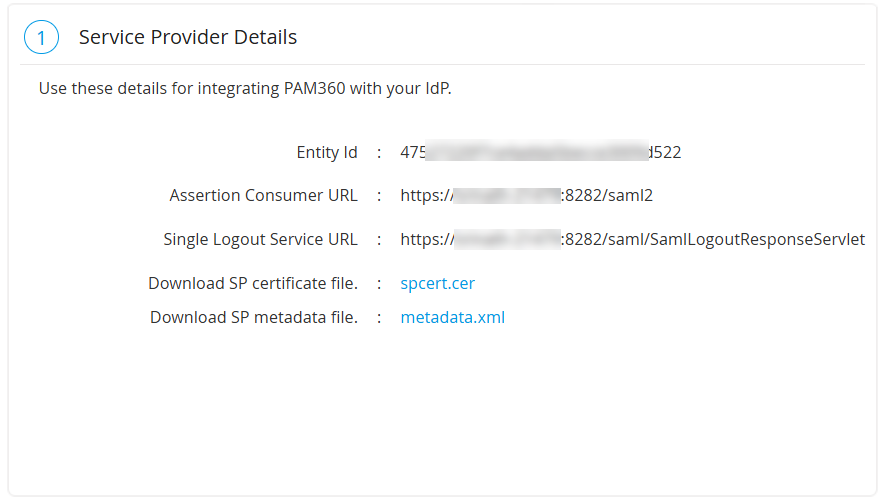Click the blurred host in Single Logout URL
This screenshot has width=883, height=501.
click(x=506, y=240)
